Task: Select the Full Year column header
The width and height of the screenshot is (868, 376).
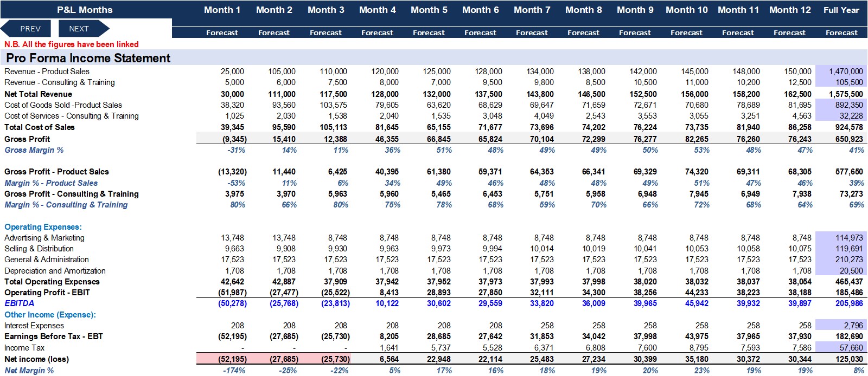Action: (x=841, y=10)
